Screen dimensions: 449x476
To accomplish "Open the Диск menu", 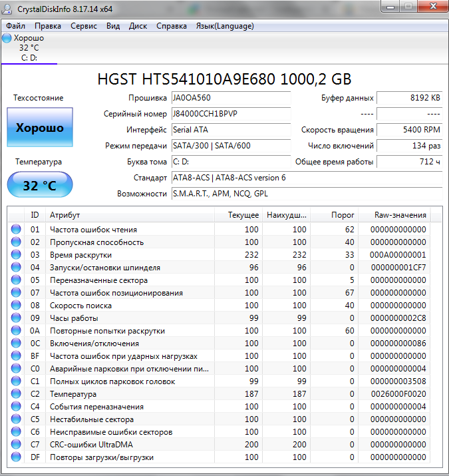I will coord(138,26).
